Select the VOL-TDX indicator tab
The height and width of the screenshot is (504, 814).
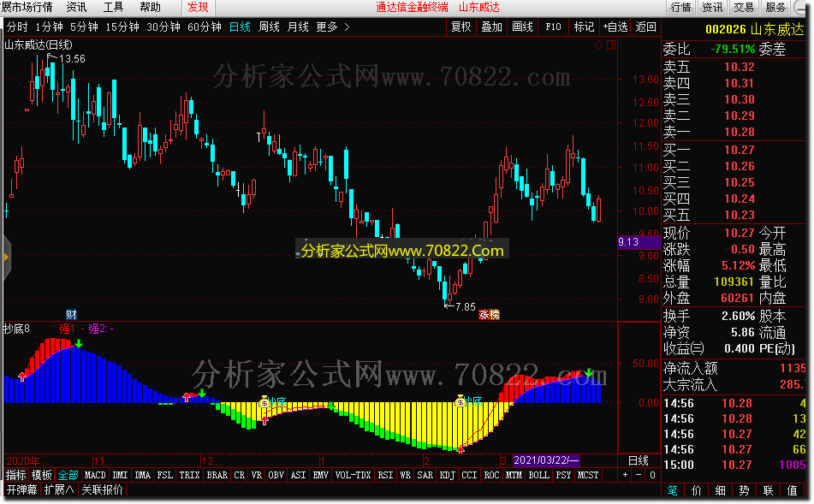coord(353,475)
